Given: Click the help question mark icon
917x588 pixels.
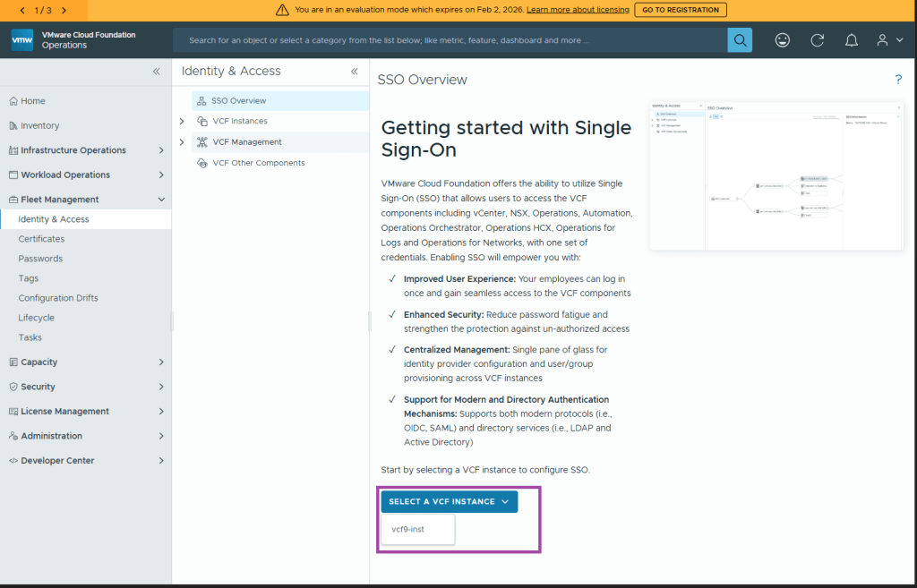Looking at the screenshot, I should (x=898, y=80).
